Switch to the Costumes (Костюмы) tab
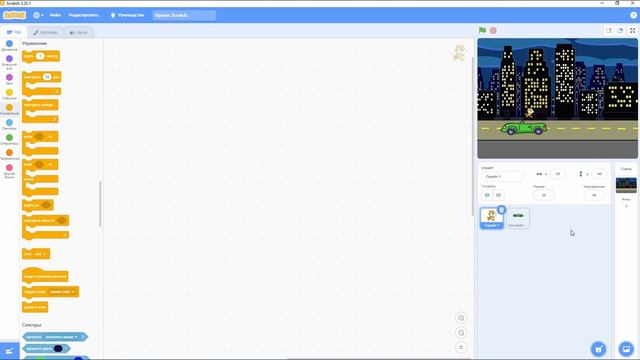The image size is (640, 360). [x=45, y=32]
